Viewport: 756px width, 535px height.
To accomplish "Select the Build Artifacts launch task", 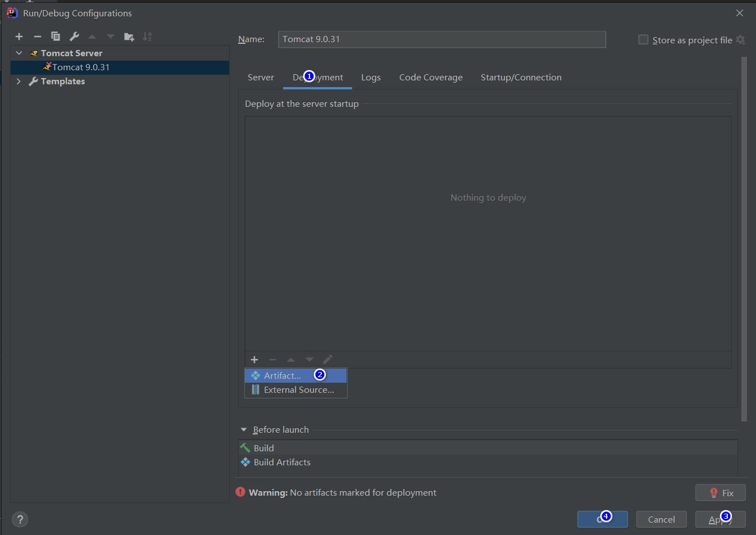I will (x=488, y=462).
